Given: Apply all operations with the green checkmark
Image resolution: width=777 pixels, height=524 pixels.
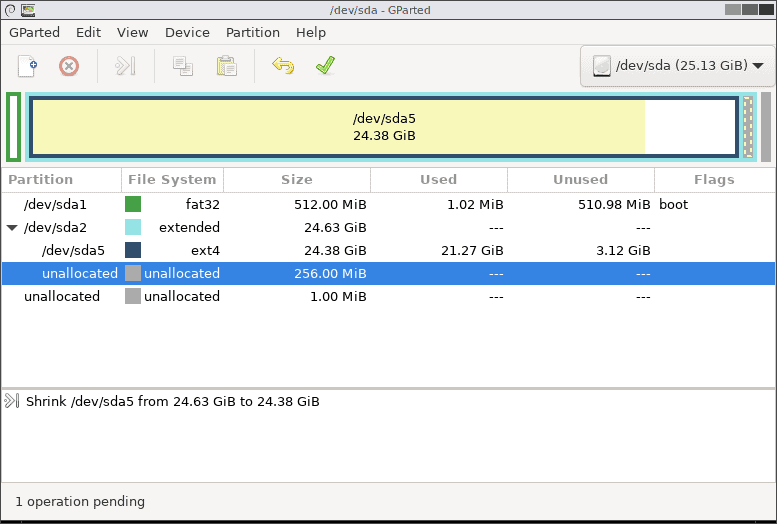Looking at the screenshot, I should [325, 66].
